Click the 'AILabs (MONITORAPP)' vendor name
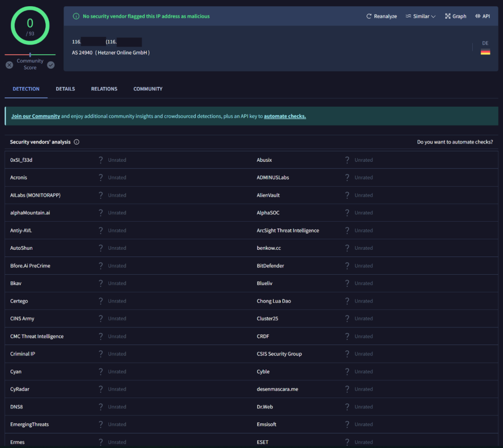The width and height of the screenshot is (503, 448). (x=35, y=195)
